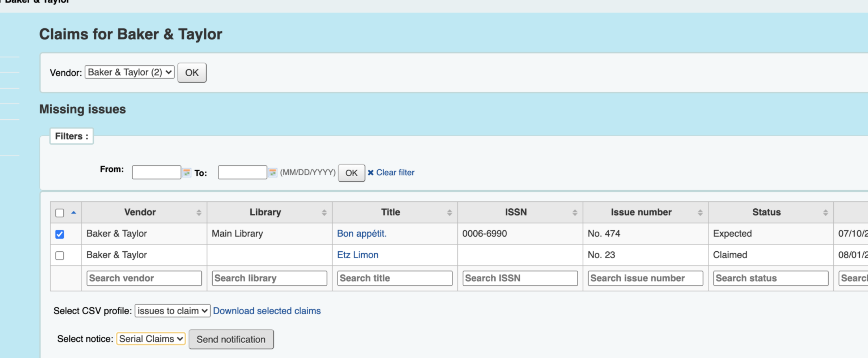Image resolution: width=868 pixels, height=358 pixels.
Task: Click the Search vendor filter box
Action: 144,278
